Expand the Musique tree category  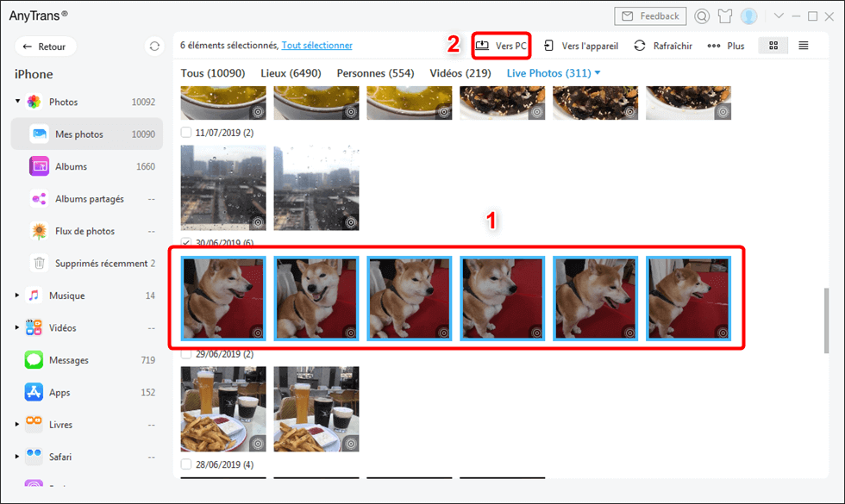[17, 295]
